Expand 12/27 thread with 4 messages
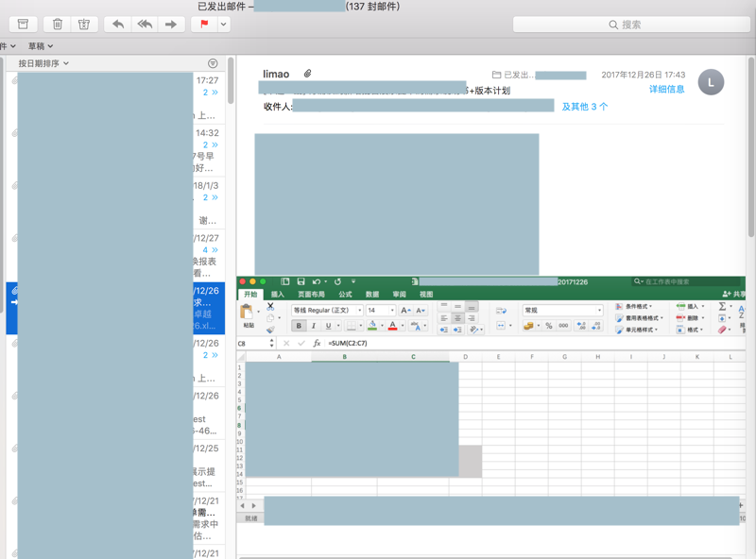The image size is (756, 559). (210, 249)
